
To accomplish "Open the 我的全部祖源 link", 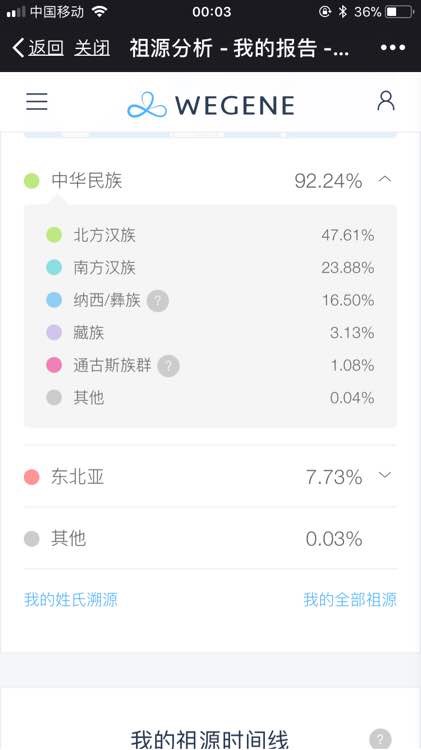I will click(x=350, y=599).
